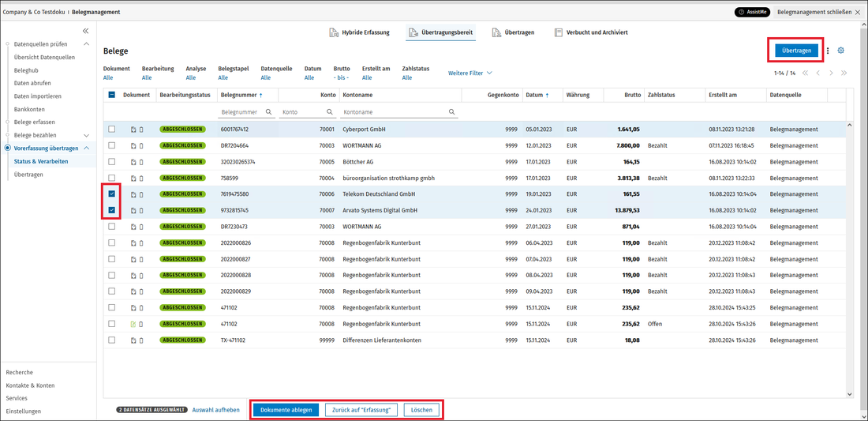Click Zurück auf "Erfassung" button

pyautogui.click(x=361, y=410)
